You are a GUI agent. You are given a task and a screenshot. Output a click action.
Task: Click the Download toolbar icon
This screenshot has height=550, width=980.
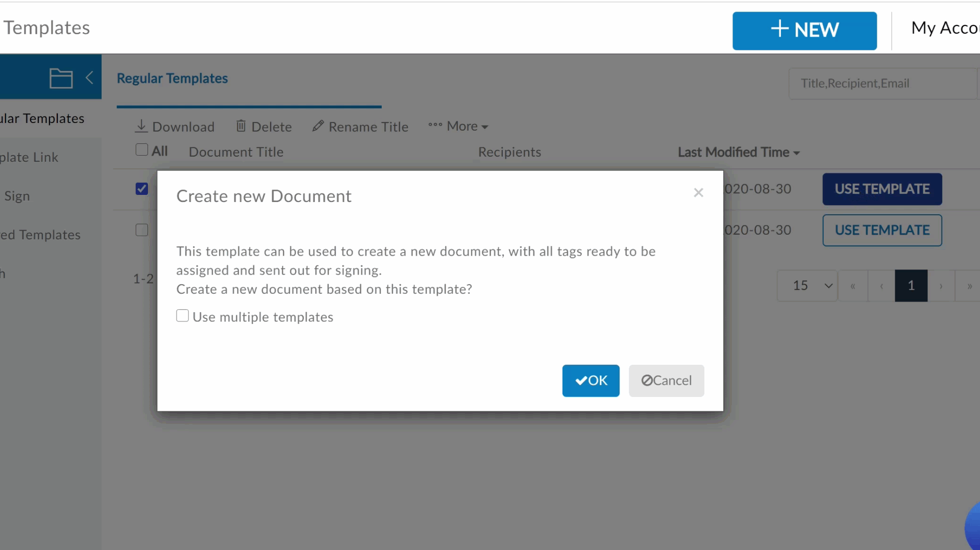[x=141, y=126]
